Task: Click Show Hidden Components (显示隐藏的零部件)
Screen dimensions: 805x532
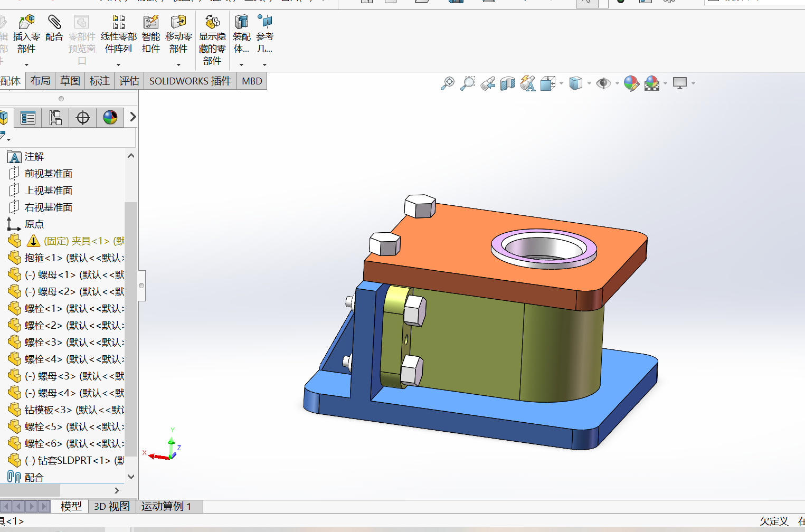Action: pyautogui.click(x=212, y=22)
